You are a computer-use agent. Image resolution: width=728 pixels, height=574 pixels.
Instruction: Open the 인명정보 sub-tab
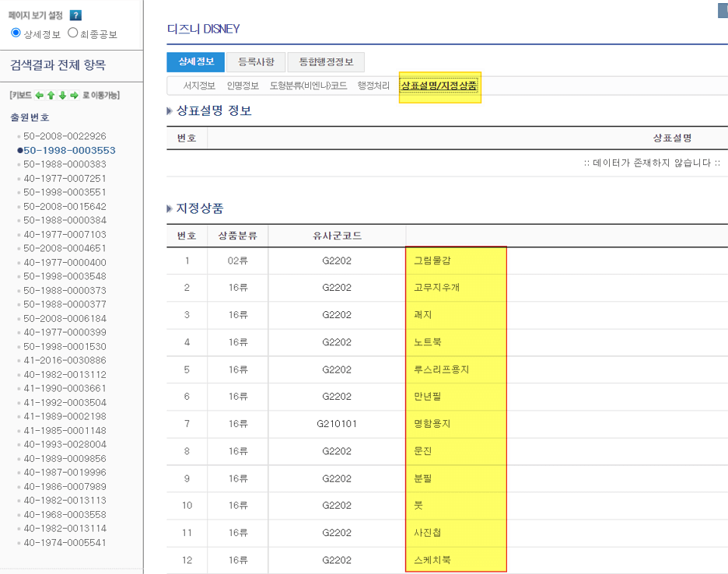click(243, 86)
